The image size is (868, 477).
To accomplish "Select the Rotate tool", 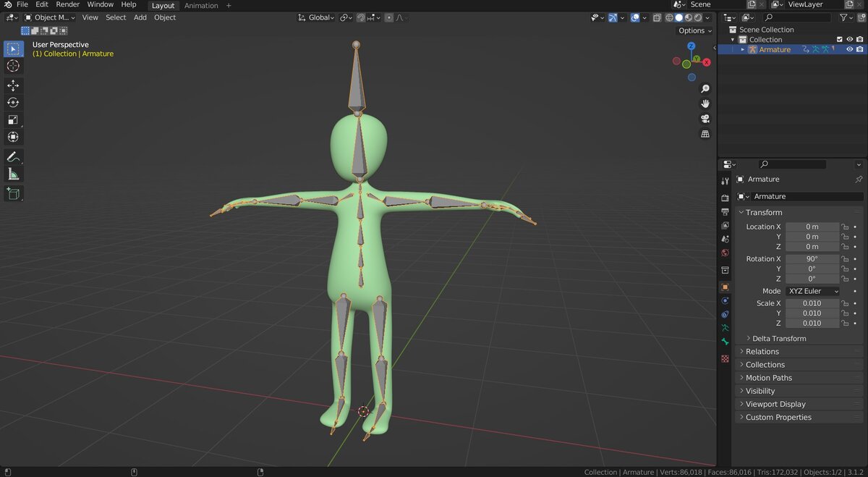I will [x=13, y=103].
